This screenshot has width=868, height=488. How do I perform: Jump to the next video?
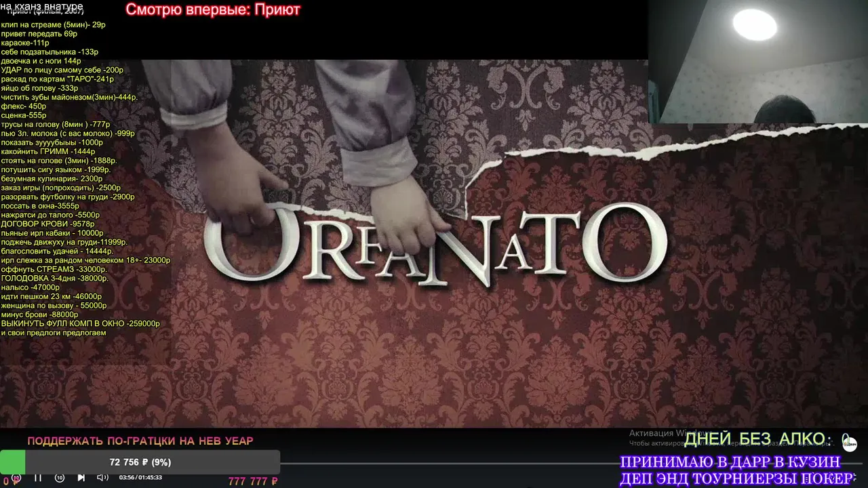click(81, 478)
